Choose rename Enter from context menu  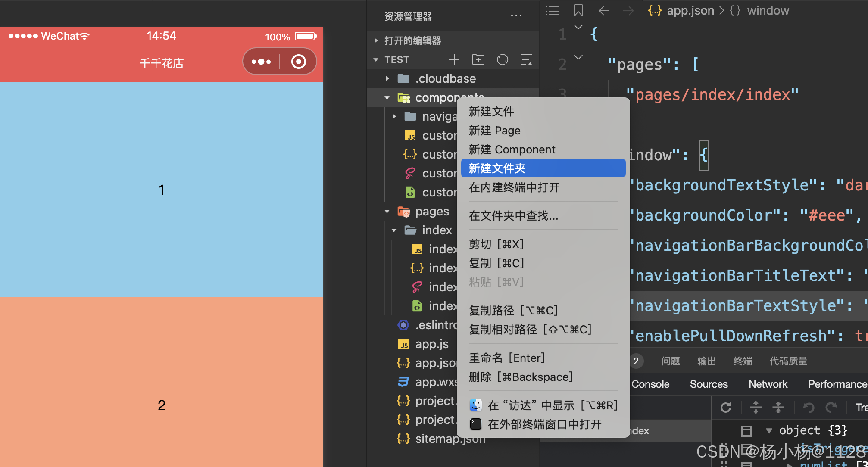point(507,358)
